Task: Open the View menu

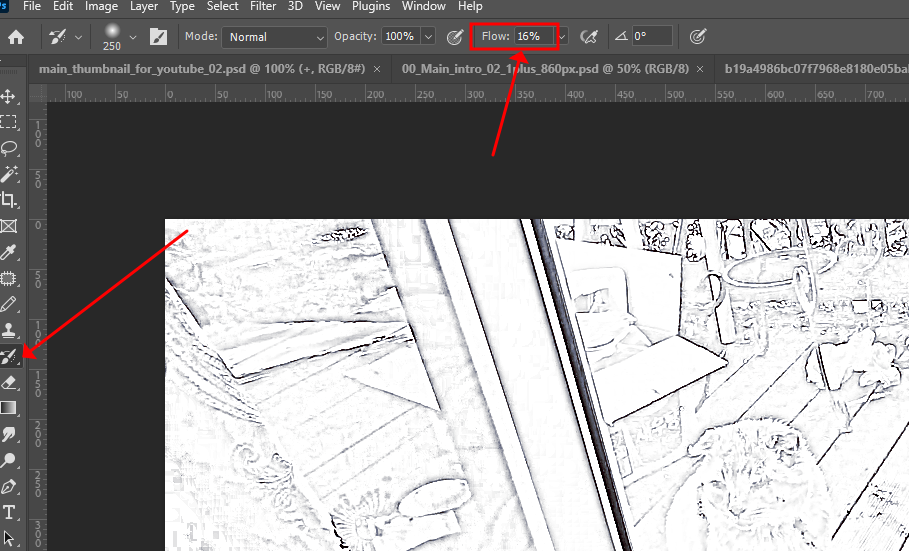Action: coord(327,6)
